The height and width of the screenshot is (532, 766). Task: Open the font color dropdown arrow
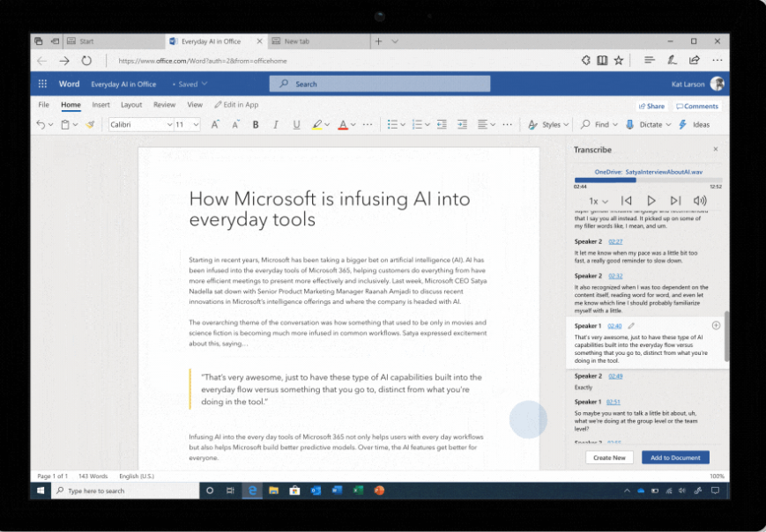pyautogui.click(x=353, y=124)
